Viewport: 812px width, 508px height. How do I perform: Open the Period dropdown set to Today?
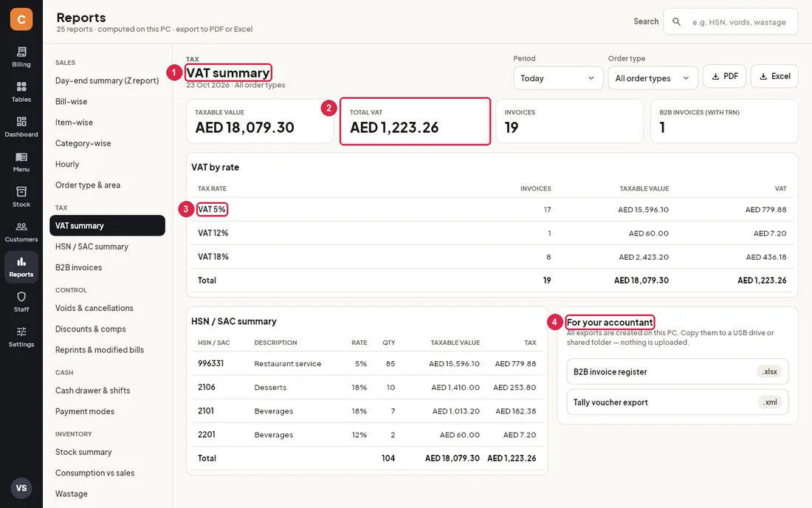pyautogui.click(x=558, y=78)
